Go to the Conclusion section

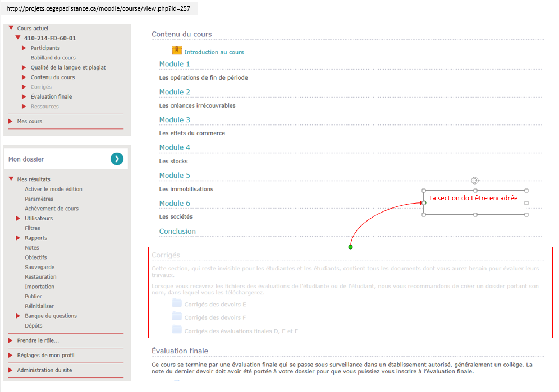click(x=177, y=231)
